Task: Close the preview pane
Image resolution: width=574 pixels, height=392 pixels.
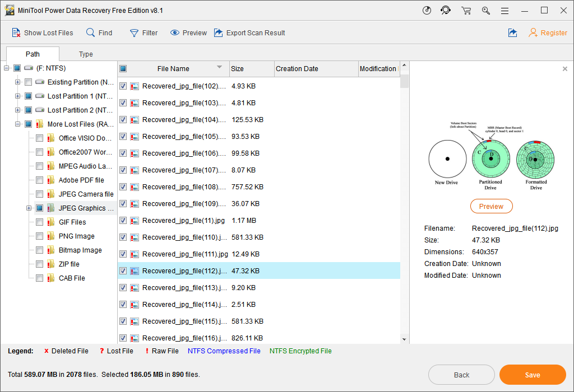Action: [x=565, y=69]
